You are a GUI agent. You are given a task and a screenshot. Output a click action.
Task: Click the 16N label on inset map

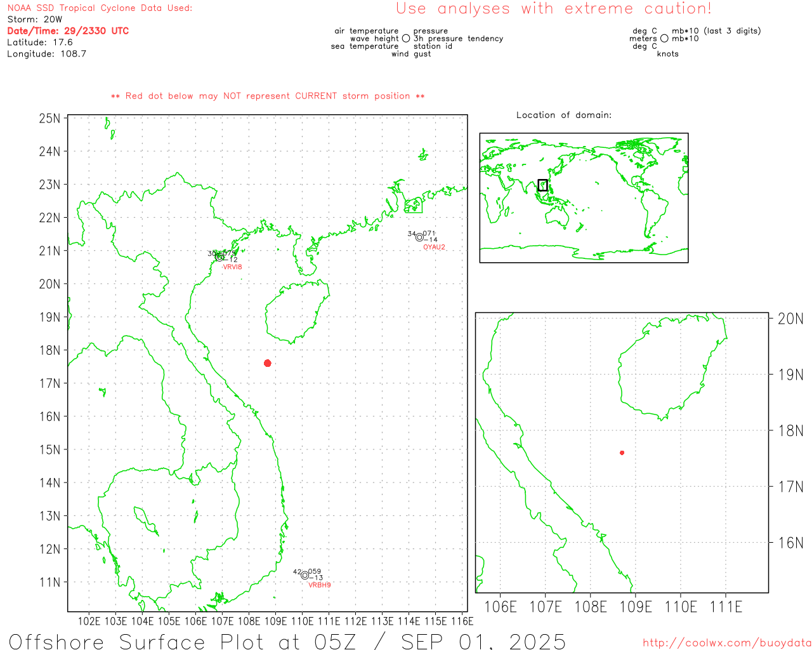point(790,543)
